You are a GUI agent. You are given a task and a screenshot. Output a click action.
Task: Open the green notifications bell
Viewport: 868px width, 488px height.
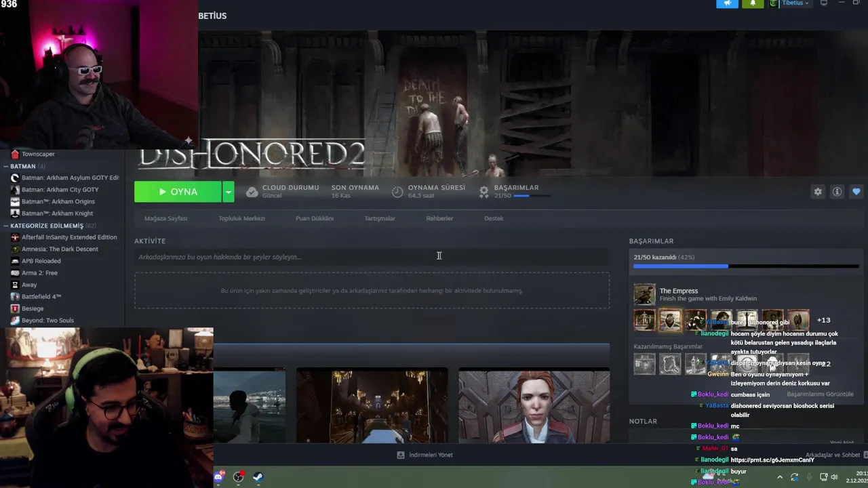coord(753,3)
